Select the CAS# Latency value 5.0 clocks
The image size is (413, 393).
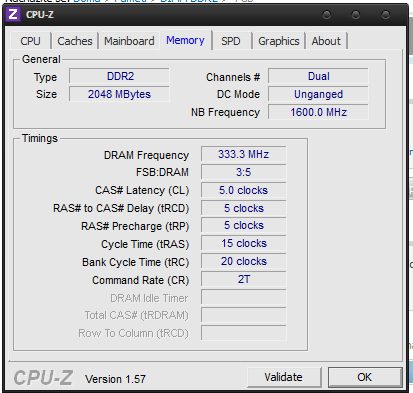(244, 190)
